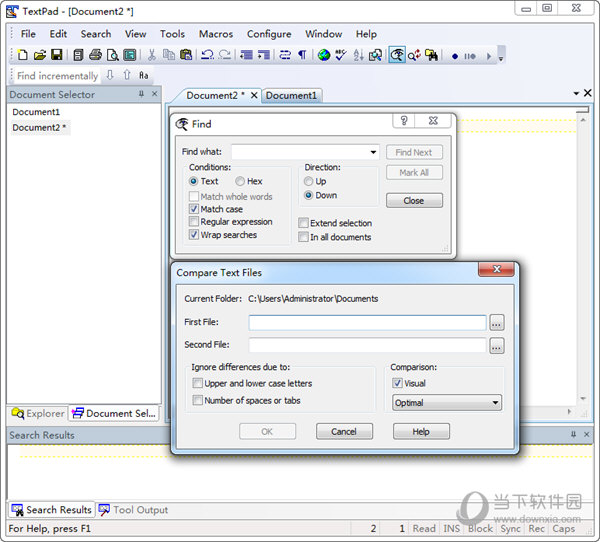Viewport: 600px width, 542px height.
Task: Switch to the Document1 tab
Action: pos(292,96)
